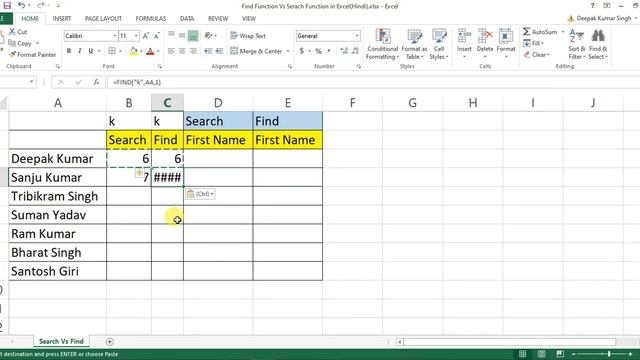Open Conditional Formatting menu
The width and height of the screenshot is (640, 360).
[x=382, y=44]
